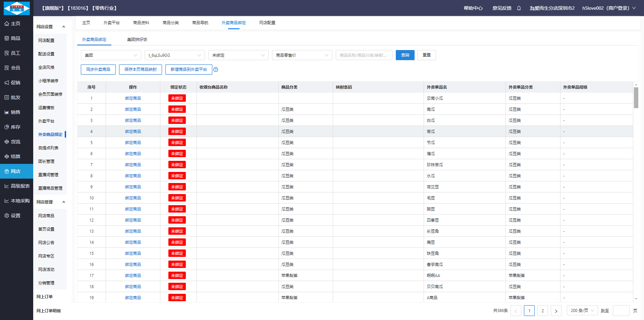Open 小程序装修 in the side menu

pyautogui.click(x=48, y=81)
